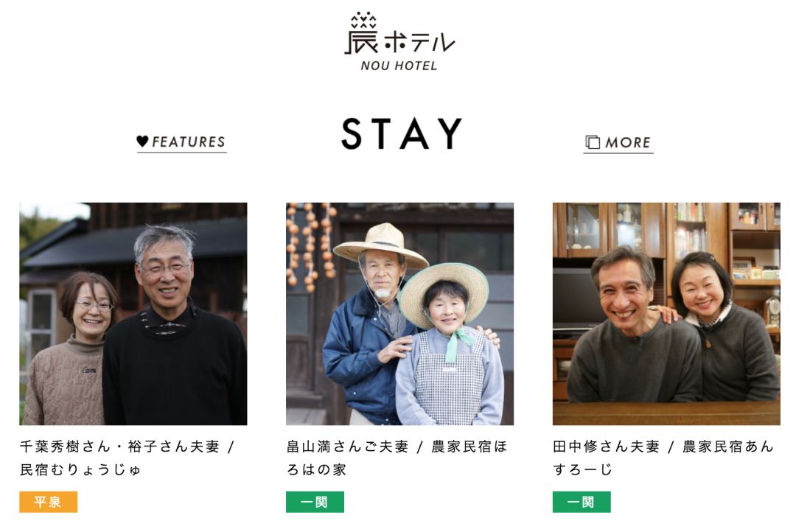Viewport: 796px width, 532px height.
Task: Open the MORE link
Action: (618, 143)
